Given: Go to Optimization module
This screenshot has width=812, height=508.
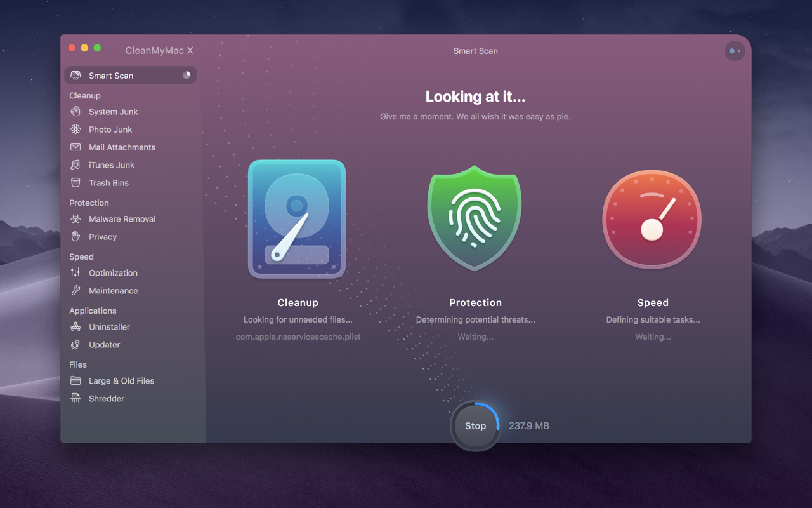Looking at the screenshot, I should click(x=130, y=272).
